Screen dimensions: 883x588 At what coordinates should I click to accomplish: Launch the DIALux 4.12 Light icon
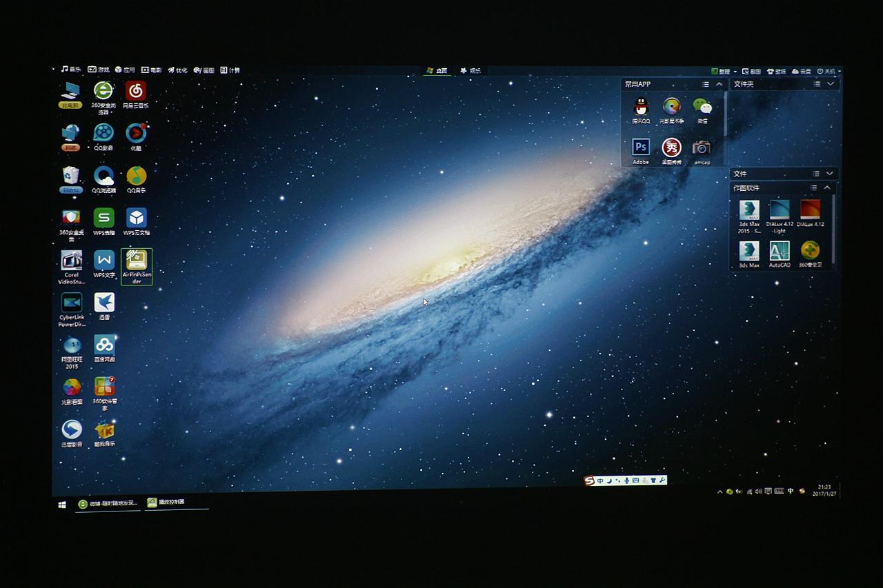point(780,216)
